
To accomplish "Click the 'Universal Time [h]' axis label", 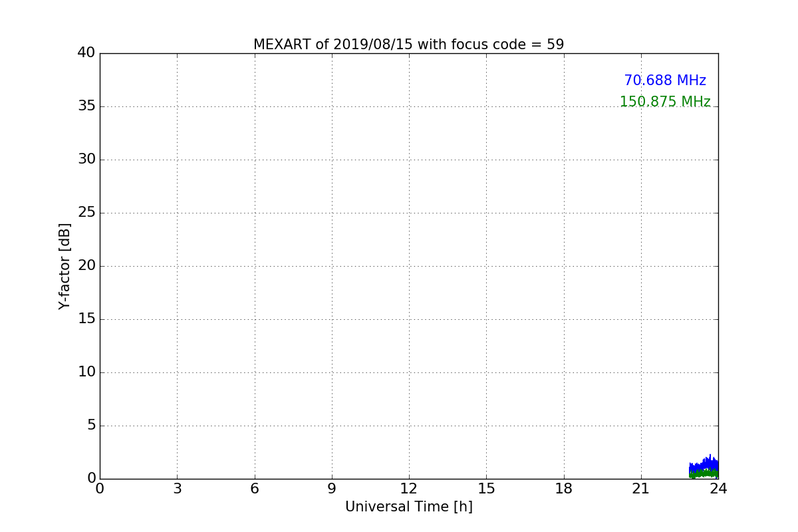I will 409,507.
